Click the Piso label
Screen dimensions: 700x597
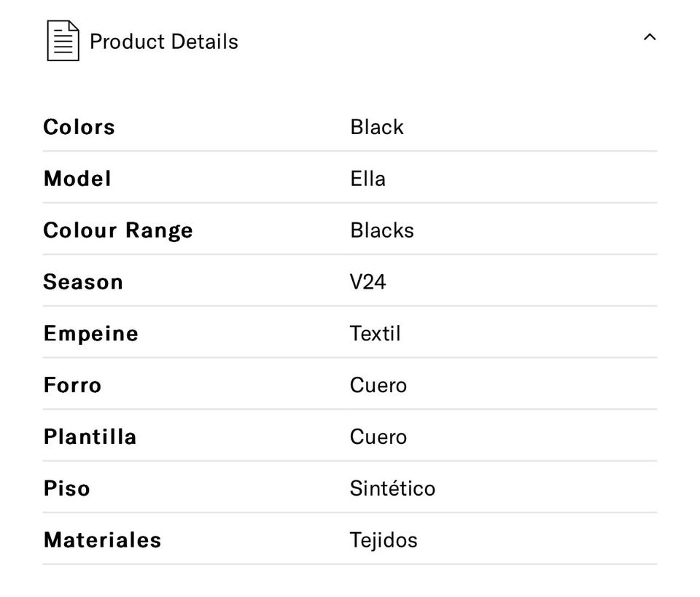coord(66,488)
